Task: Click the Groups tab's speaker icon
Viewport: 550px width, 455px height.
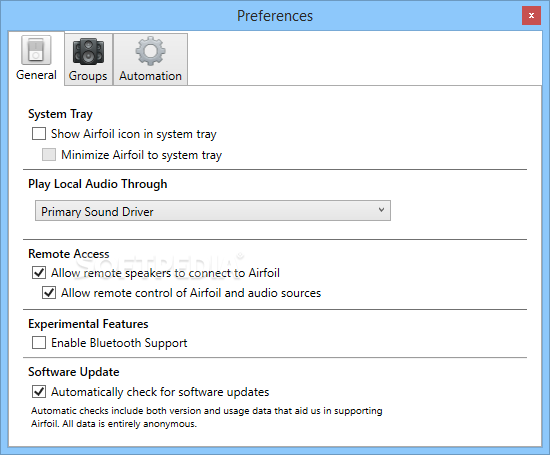Action: point(88,52)
